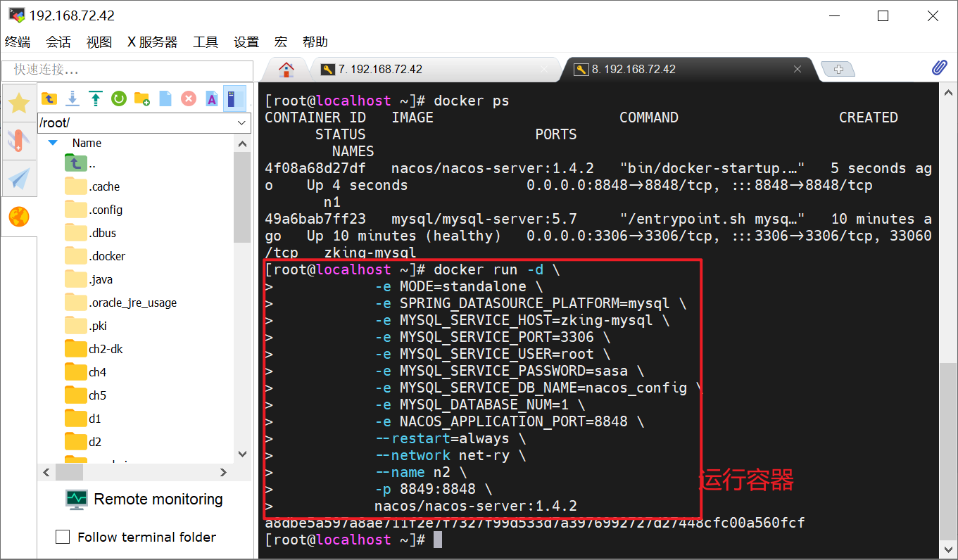Select the d2 folder
Image resolution: width=958 pixels, height=560 pixels.
tap(83, 442)
